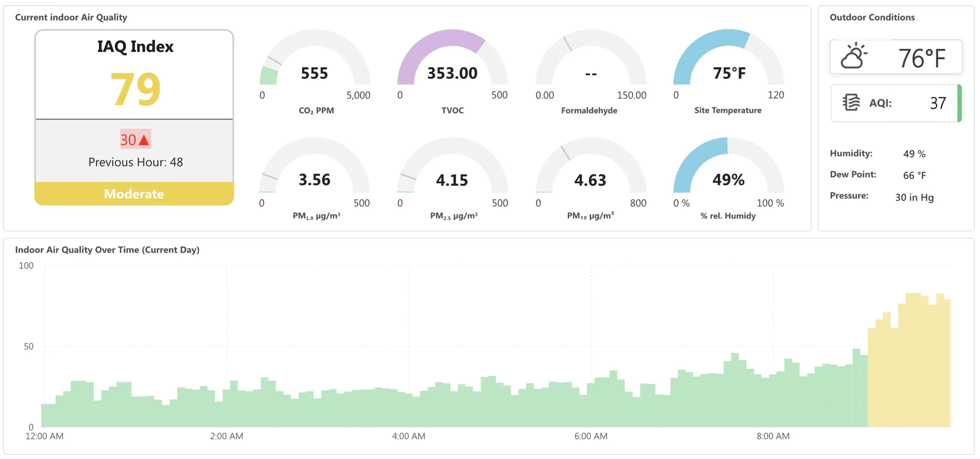This screenshot has width=980, height=459.
Task: Click the red up-arrow change indicator
Action: coord(144,140)
